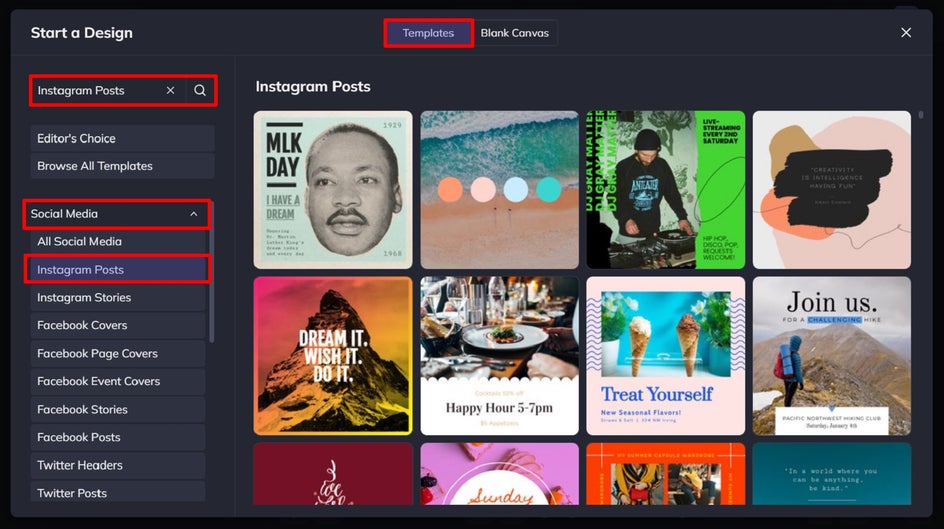Select Facebook Event Covers category

click(x=117, y=381)
